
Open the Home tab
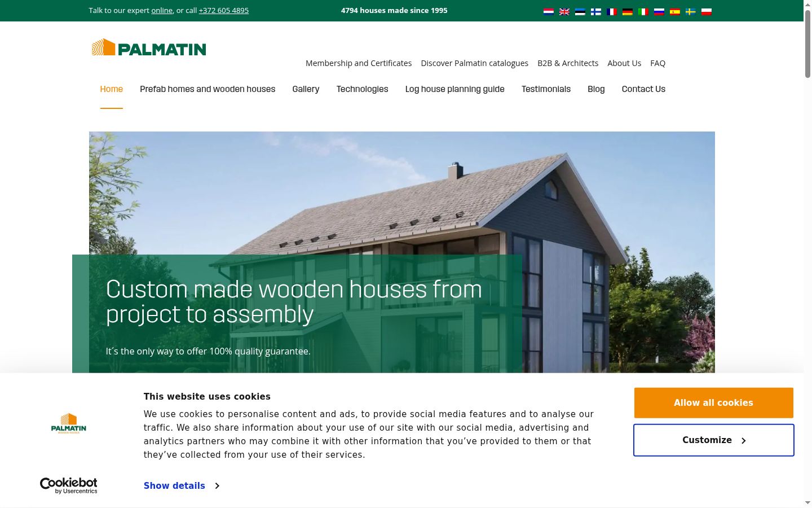(112, 89)
